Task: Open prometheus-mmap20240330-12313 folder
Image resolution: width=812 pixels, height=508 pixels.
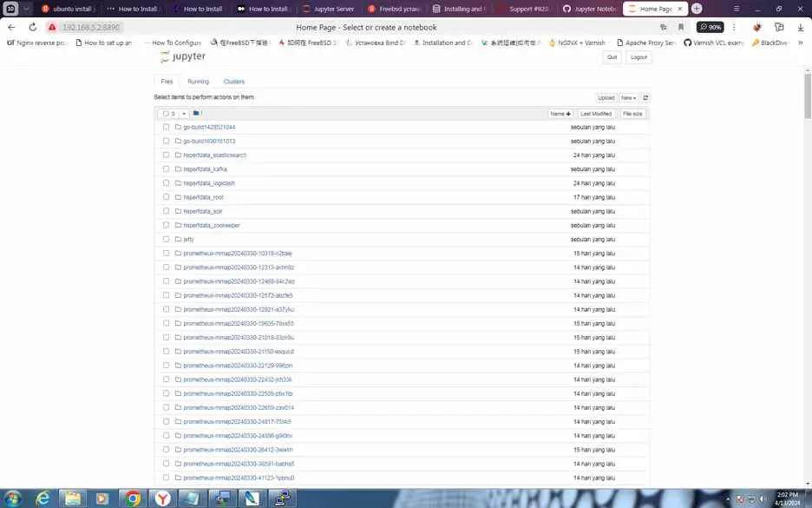Action: coord(239,267)
